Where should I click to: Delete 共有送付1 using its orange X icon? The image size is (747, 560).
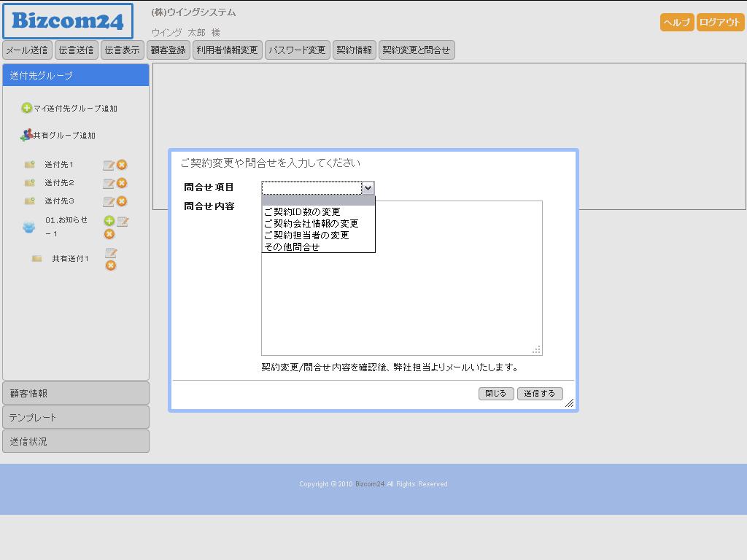pyautogui.click(x=111, y=265)
